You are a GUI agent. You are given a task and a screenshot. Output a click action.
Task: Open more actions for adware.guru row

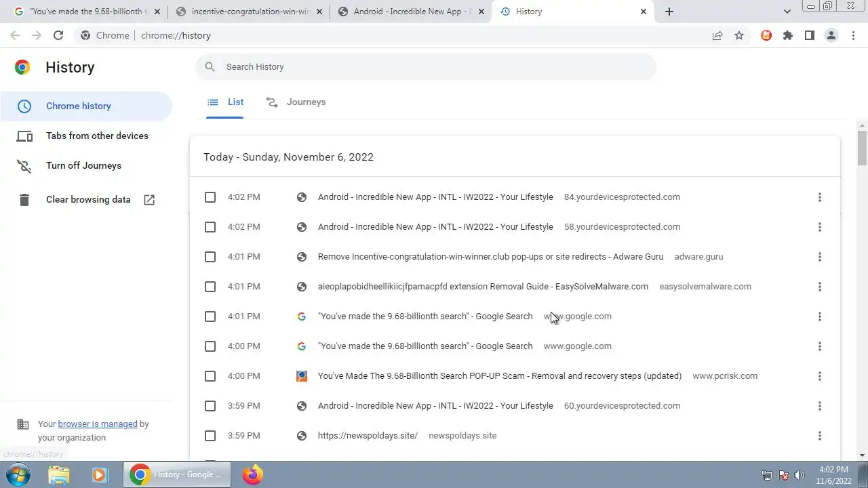(x=819, y=257)
